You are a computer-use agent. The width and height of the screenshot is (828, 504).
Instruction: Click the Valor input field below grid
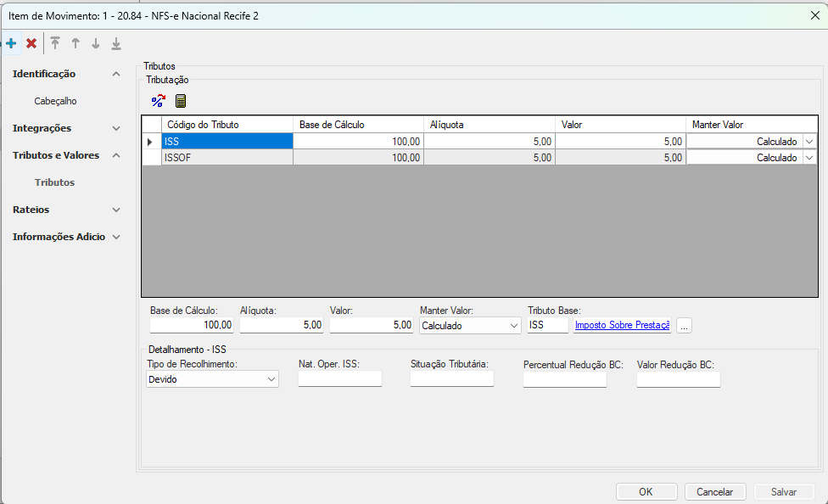pyautogui.click(x=372, y=325)
